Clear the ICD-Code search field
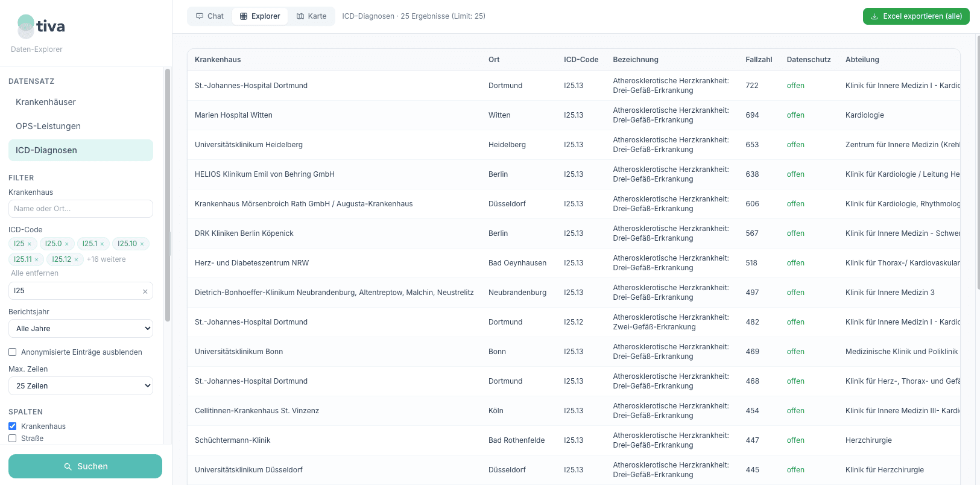Viewport: 980px width, 485px height. coord(145,291)
